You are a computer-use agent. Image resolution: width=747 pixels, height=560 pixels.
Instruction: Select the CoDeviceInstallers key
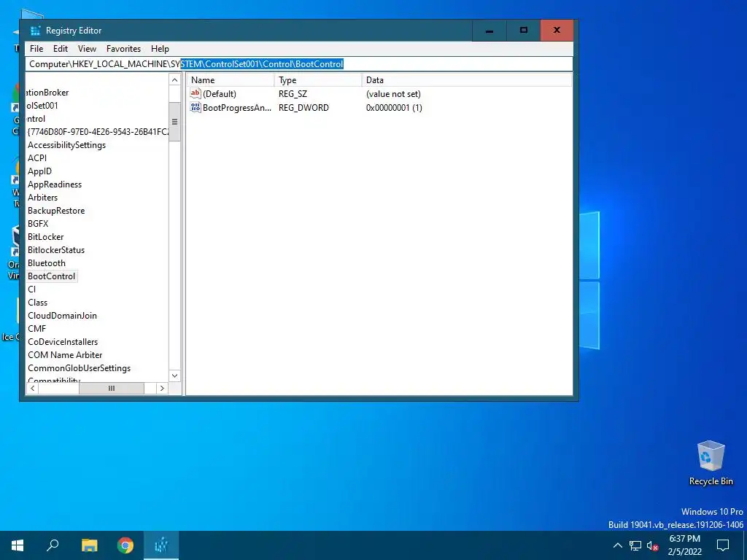(63, 342)
